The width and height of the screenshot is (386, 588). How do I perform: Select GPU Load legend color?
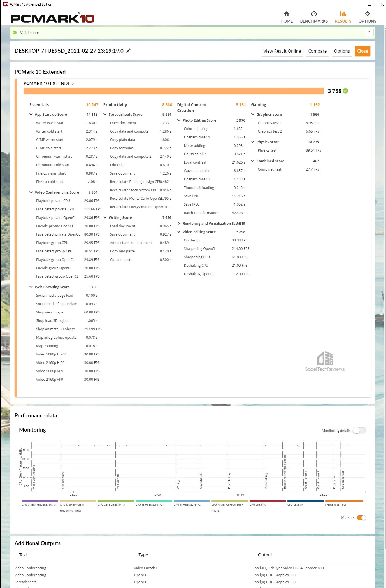pyautogui.click(x=268, y=501)
